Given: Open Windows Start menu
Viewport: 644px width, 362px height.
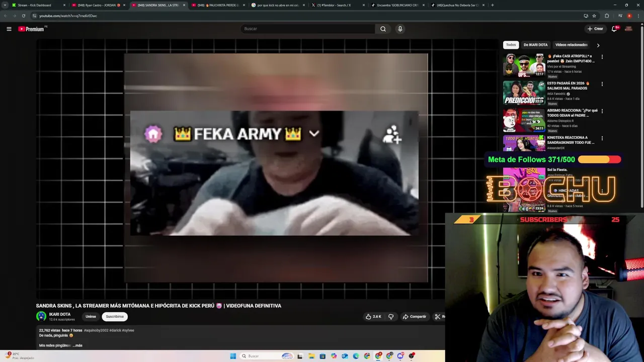Looking at the screenshot, I should click(x=233, y=356).
